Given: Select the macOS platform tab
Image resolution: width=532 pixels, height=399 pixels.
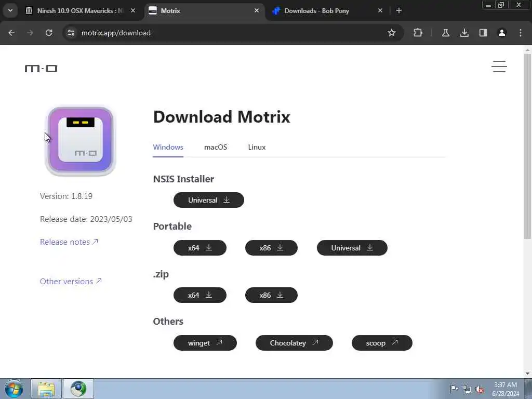Looking at the screenshot, I should click(x=216, y=147).
